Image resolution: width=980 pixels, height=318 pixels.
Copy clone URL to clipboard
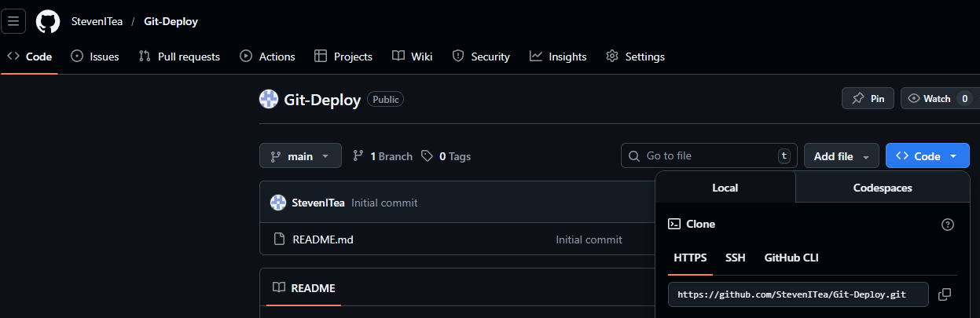[945, 294]
